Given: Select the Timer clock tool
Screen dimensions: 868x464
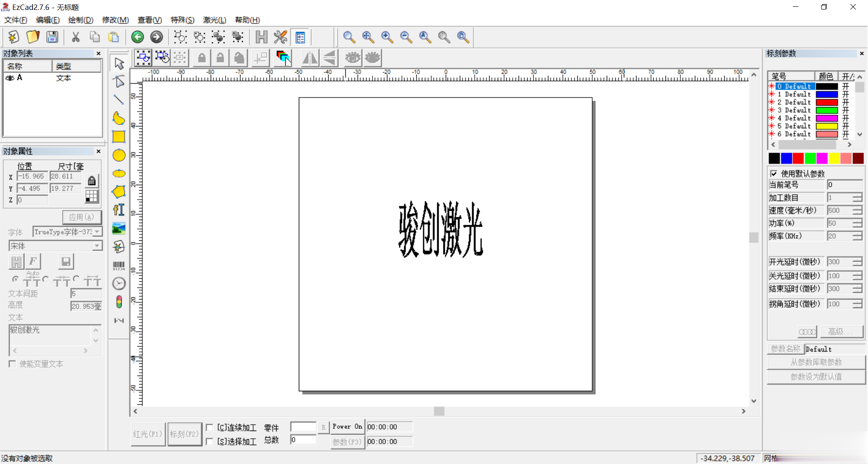Looking at the screenshot, I should point(119,284).
